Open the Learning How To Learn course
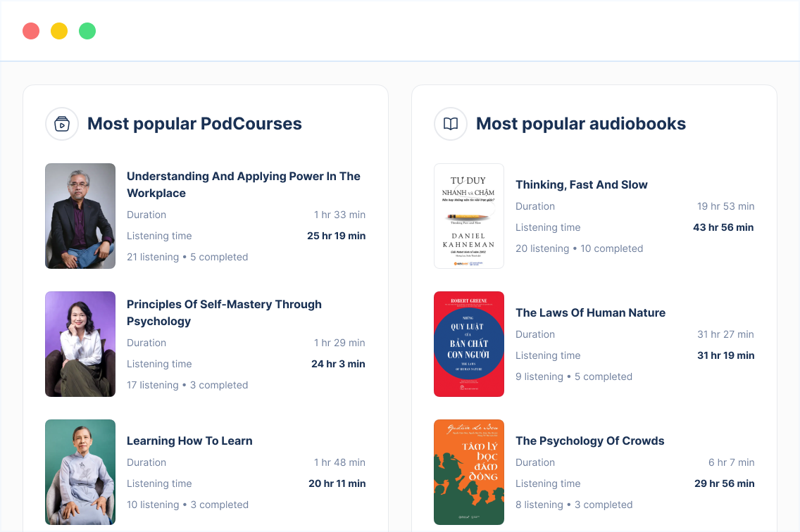This screenshot has height=532, width=800. [x=189, y=441]
